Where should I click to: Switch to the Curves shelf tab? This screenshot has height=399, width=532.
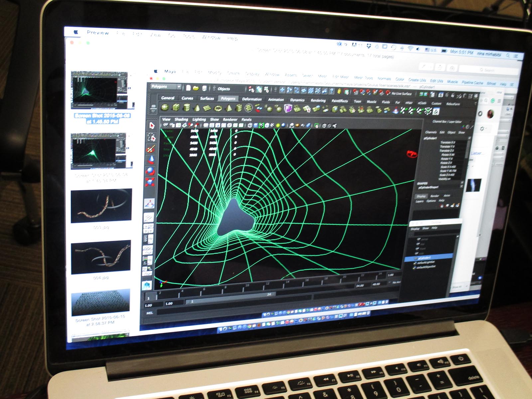pos(187,98)
